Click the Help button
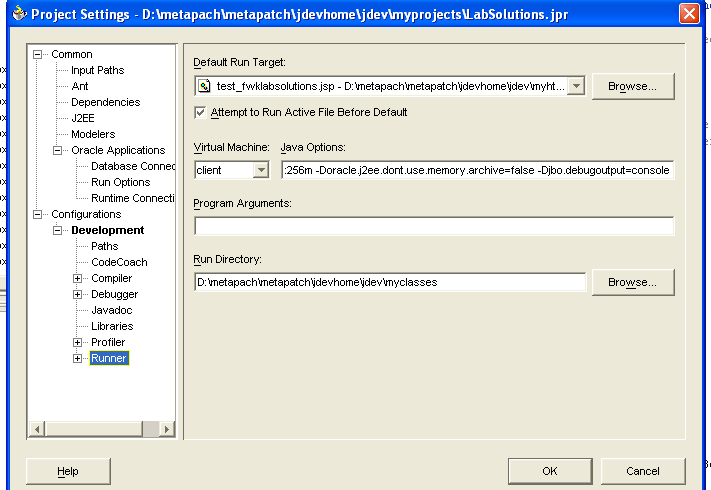Screen dimensions: 711x490 tap(68, 471)
